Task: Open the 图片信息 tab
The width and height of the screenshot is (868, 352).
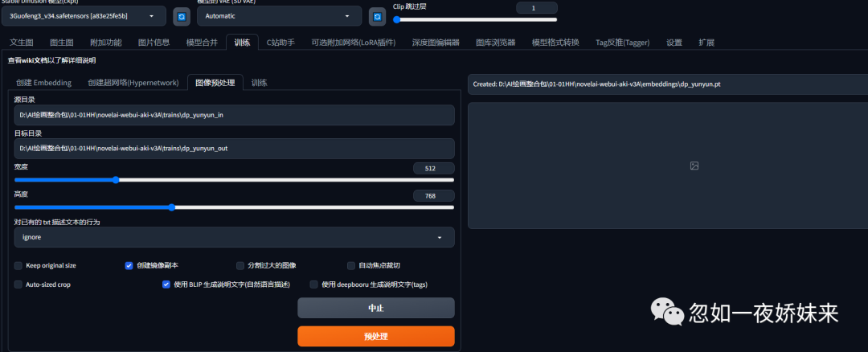Action: (x=154, y=43)
